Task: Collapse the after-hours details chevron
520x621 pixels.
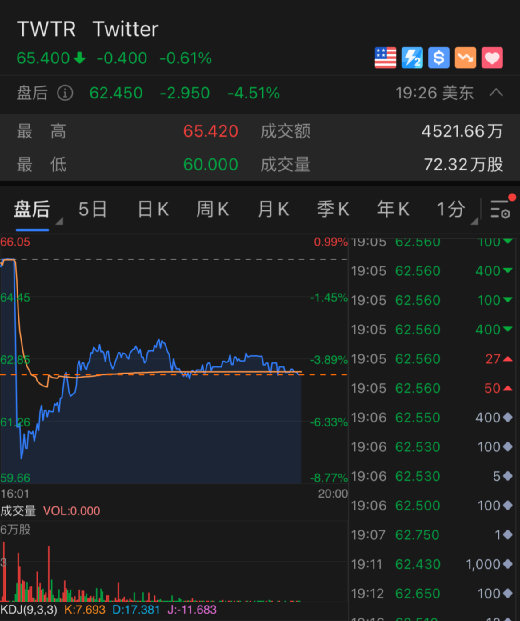Action: coord(496,93)
